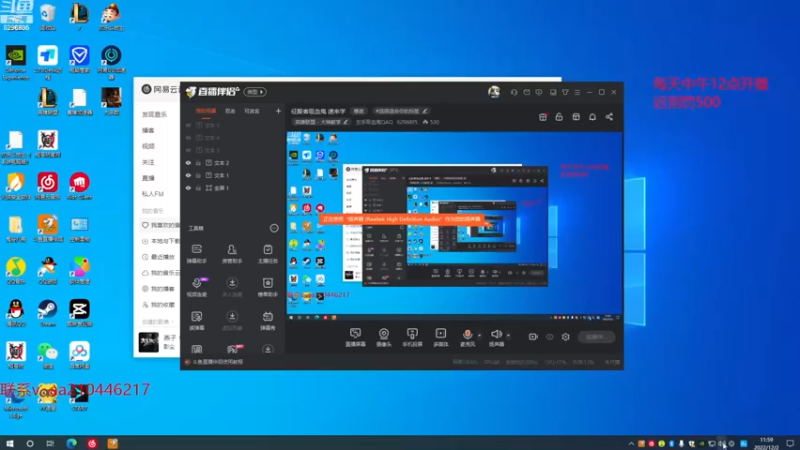The width and height of the screenshot is (800, 450).
Task: Open 关注 in the NetEase music sidebar
Action: pyautogui.click(x=148, y=162)
